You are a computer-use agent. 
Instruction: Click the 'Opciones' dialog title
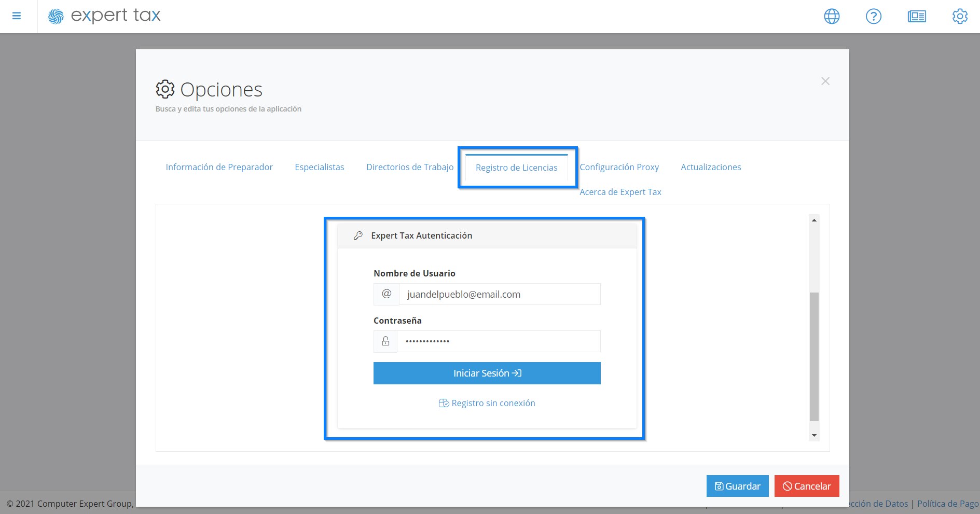[x=221, y=90]
